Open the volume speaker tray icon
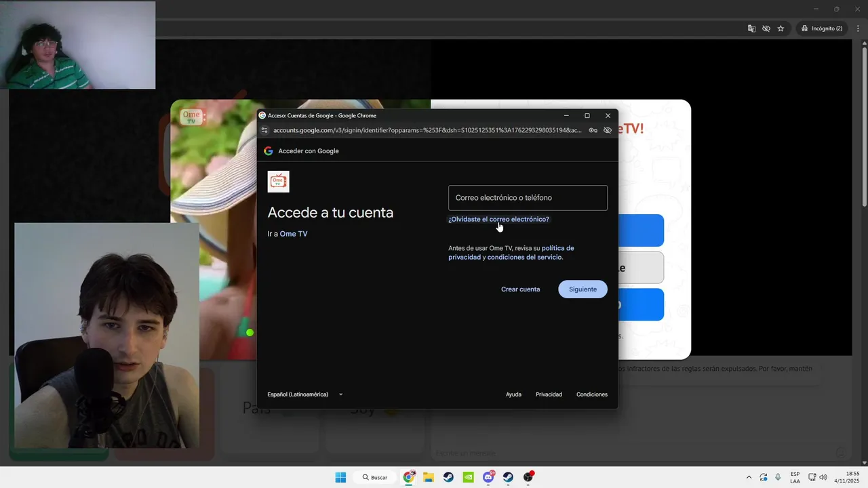 823,477
